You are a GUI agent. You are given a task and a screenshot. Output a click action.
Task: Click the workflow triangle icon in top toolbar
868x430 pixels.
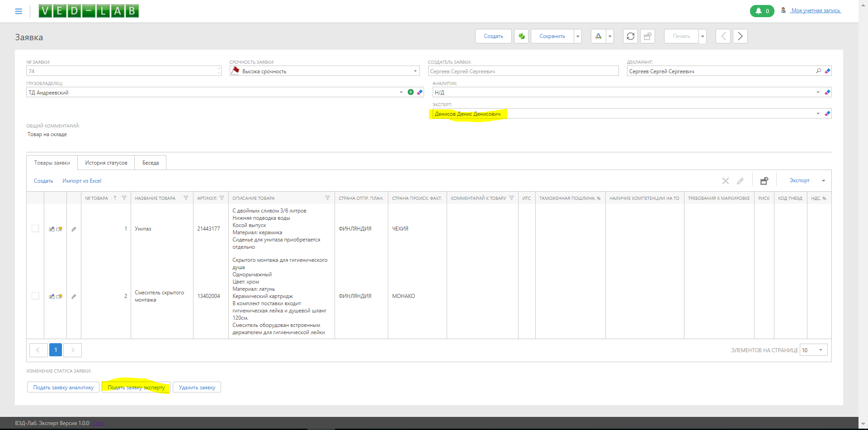[598, 36]
